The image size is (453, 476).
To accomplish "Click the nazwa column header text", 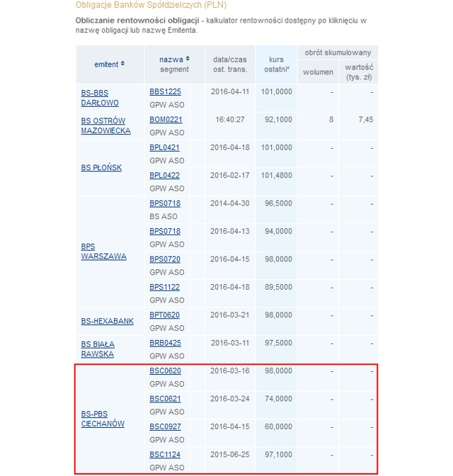I will point(171,59).
